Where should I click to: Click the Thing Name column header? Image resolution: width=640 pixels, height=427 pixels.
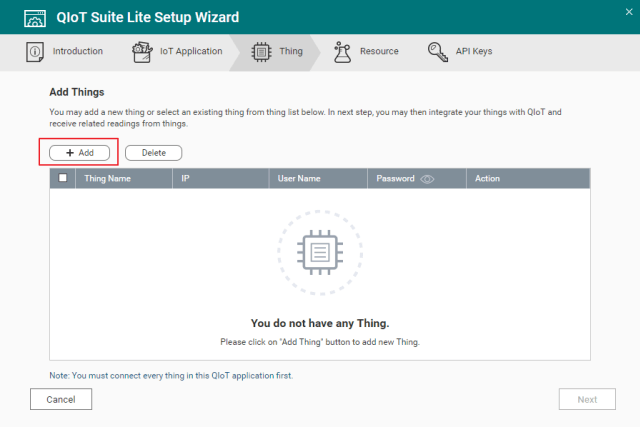tap(107, 179)
